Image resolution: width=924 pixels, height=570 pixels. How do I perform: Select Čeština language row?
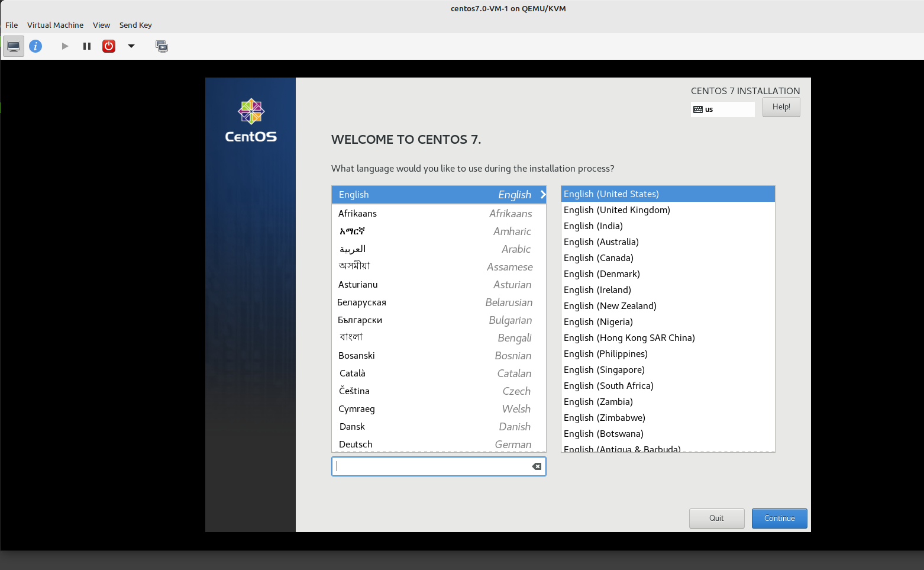pos(439,391)
